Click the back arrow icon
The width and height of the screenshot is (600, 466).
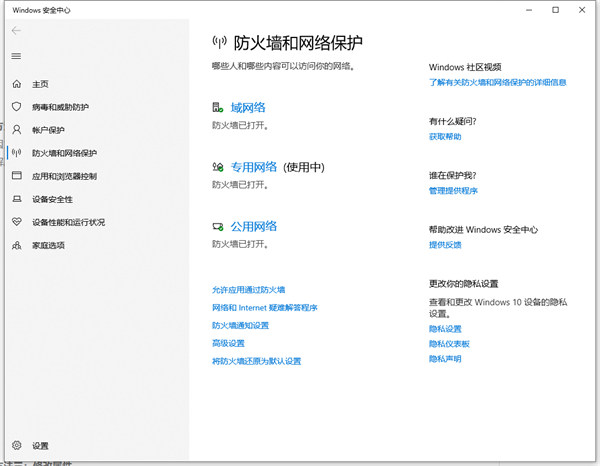16,31
